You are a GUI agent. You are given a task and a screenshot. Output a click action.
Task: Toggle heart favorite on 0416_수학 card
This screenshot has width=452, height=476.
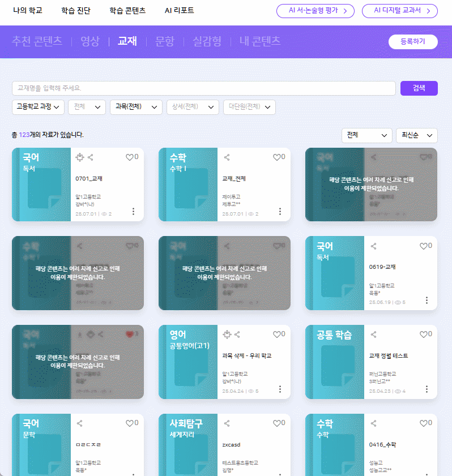[x=423, y=423]
